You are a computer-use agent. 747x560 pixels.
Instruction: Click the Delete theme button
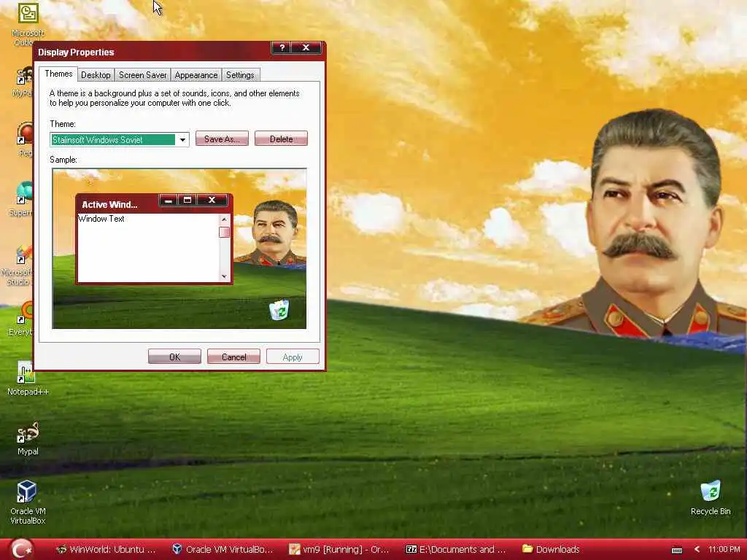(x=281, y=139)
